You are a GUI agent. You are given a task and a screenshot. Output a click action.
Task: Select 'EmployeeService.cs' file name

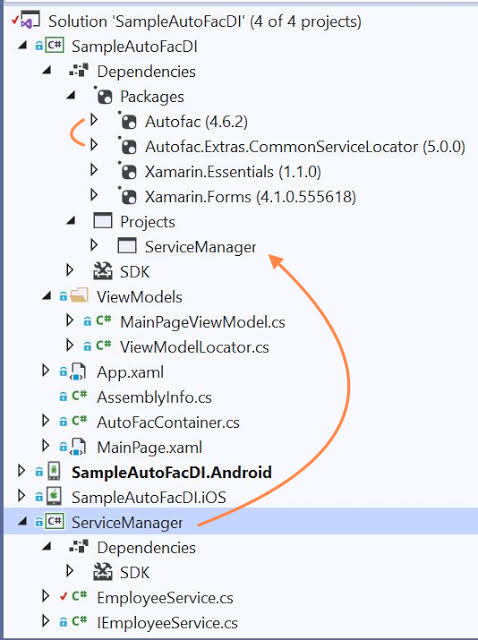click(x=165, y=598)
